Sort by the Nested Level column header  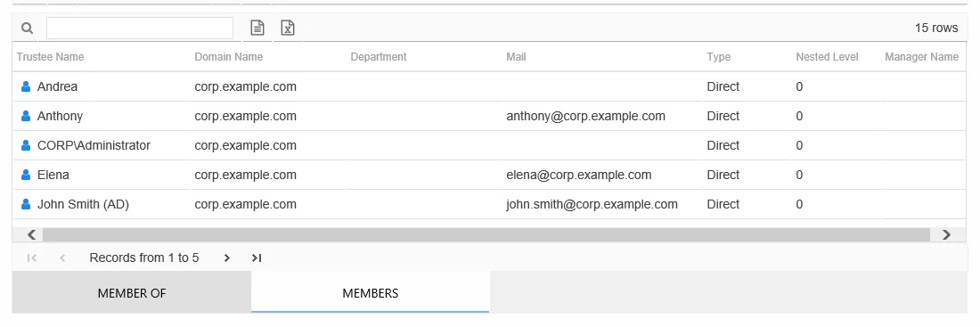(x=827, y=57)
